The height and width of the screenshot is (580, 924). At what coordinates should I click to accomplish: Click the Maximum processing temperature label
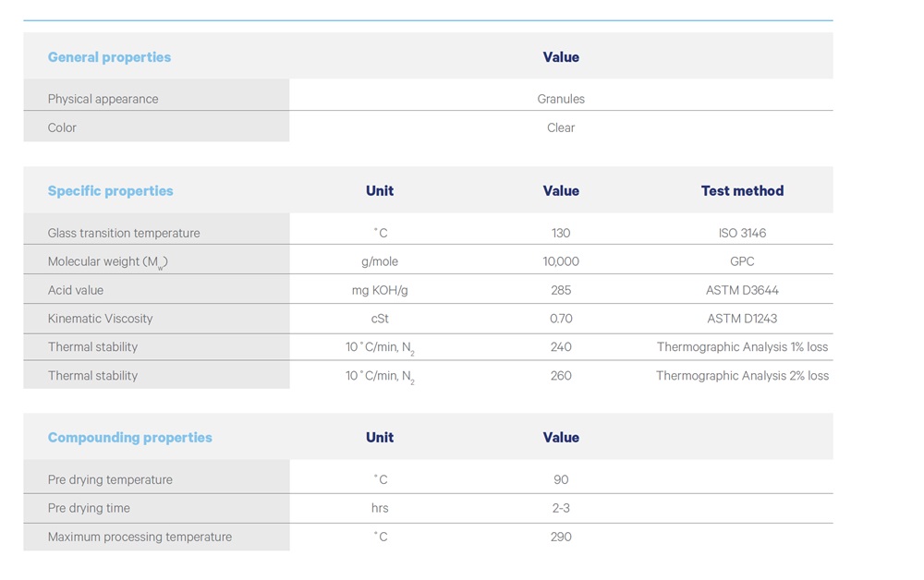(140, 537)
